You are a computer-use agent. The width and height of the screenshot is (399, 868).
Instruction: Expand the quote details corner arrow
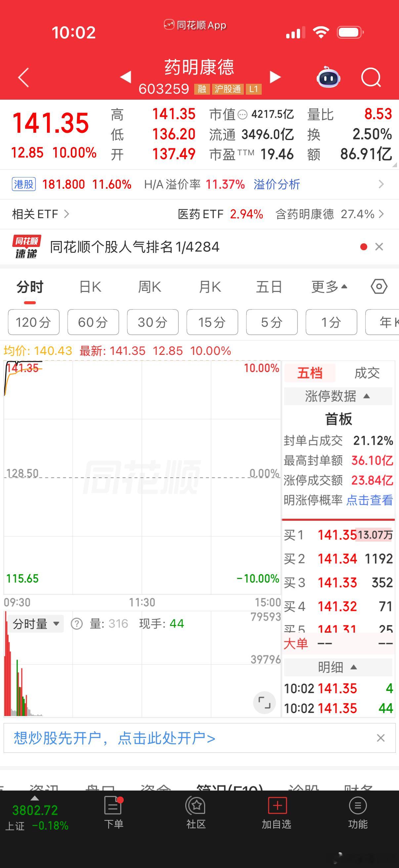(394, 165)
